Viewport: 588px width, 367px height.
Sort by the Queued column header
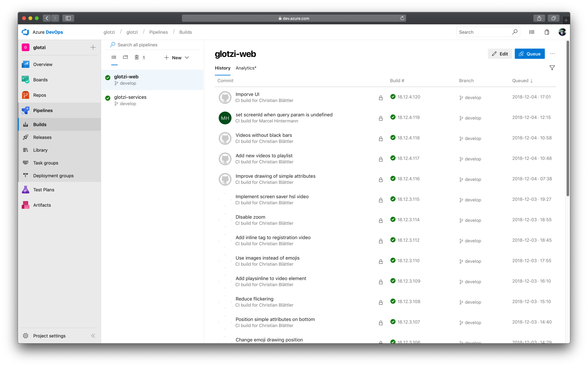click(x=522, y=81)
